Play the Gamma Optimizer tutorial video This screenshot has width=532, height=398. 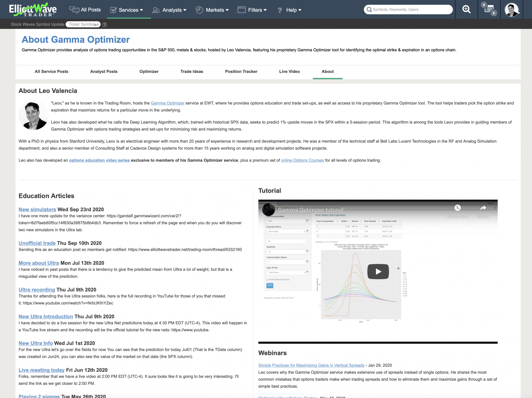[x=378, y=272]
